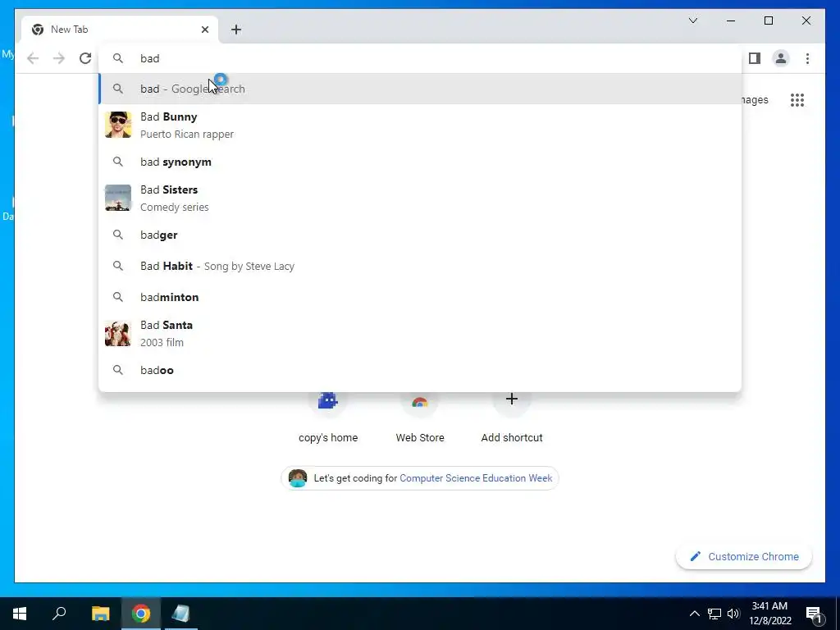Open the tab search chevron

coord(692,21)
